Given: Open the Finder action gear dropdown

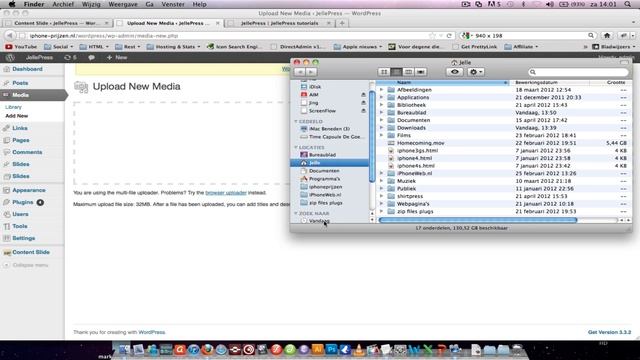Looking at the screenshot, I should [476, 72].
